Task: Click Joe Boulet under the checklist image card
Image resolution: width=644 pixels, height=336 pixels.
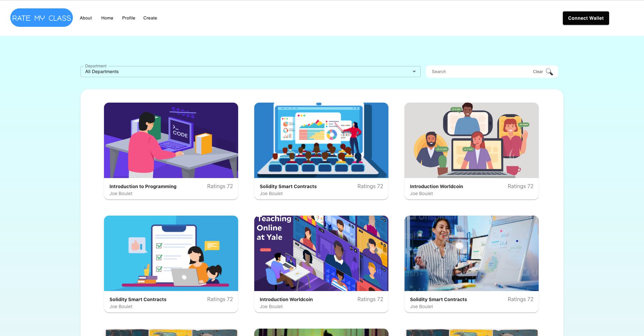Action: (121, 306)
